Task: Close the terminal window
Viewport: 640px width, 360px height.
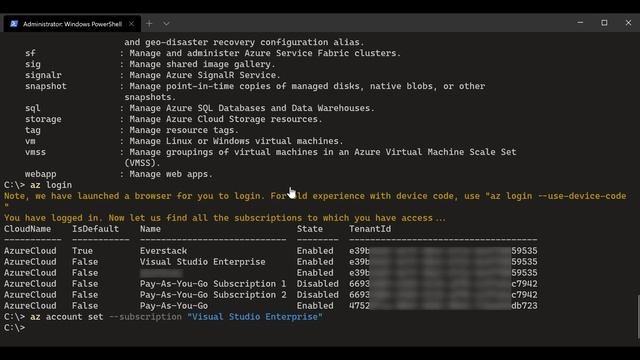Action: point(628,23)
